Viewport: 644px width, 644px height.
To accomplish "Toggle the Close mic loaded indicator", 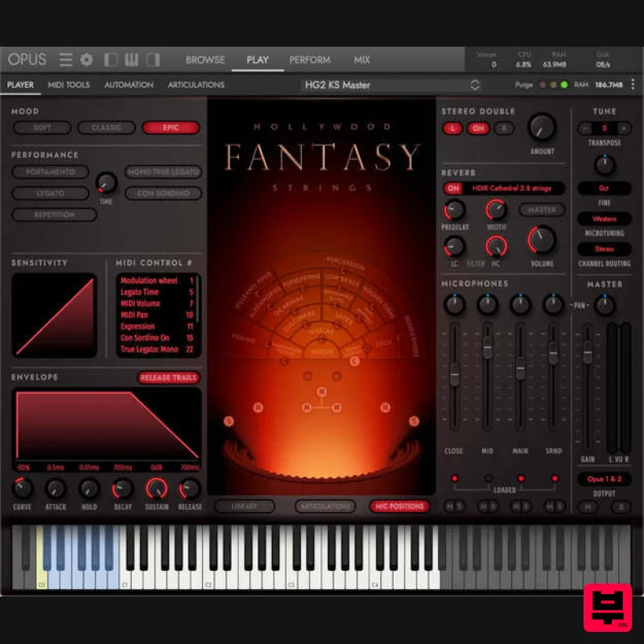I will coord(454,478).
